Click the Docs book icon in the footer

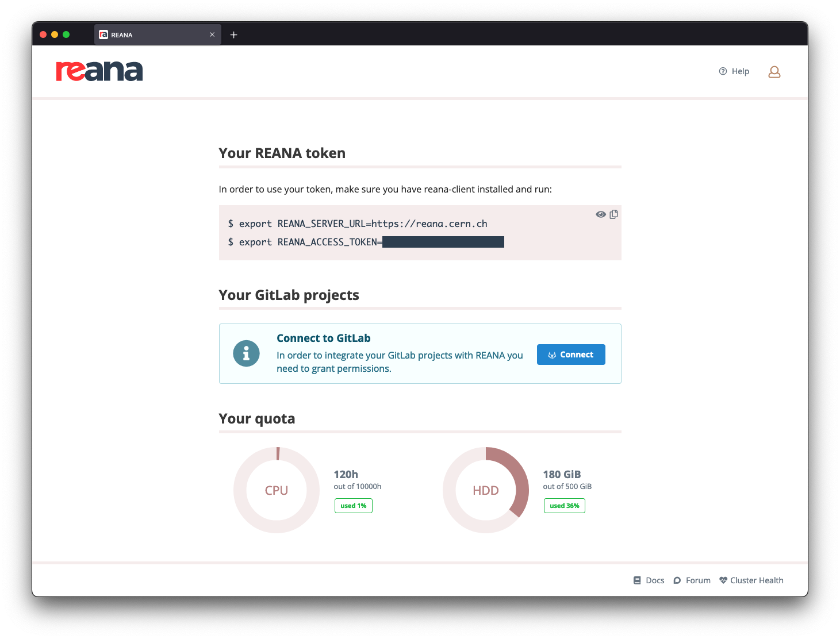(636, 580)
